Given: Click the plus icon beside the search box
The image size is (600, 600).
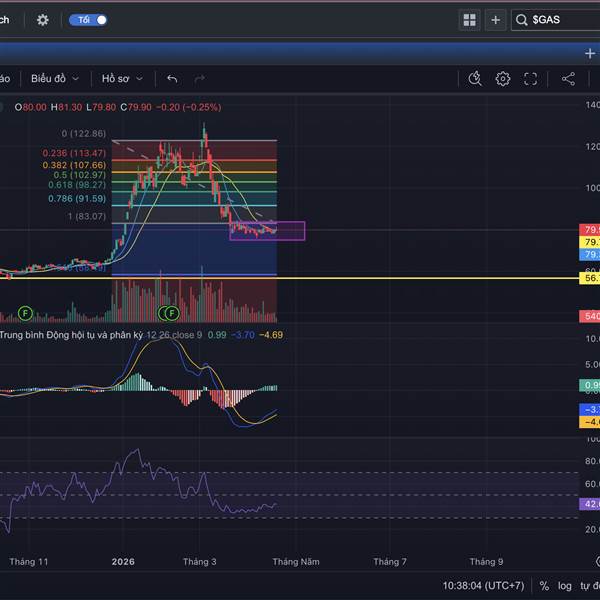Looking at the screenshot, I should [x=495, y=20].
